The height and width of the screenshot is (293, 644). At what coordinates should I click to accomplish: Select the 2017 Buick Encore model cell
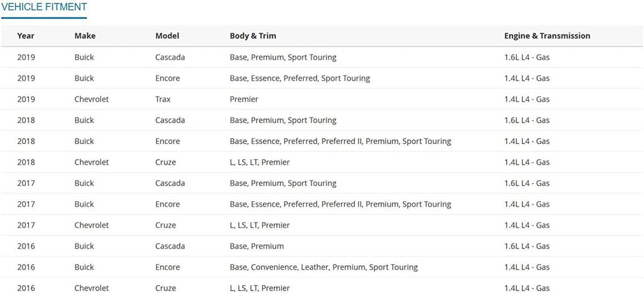coord(167,204)
